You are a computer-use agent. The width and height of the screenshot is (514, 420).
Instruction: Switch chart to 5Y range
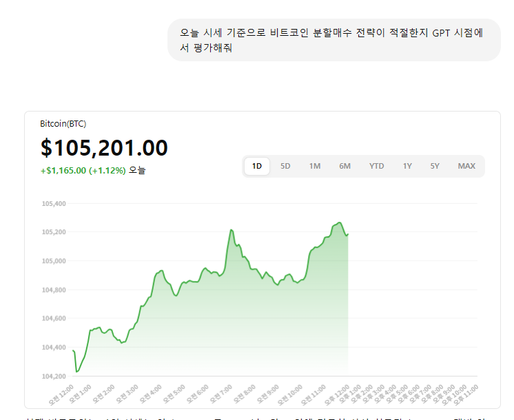(435, 166)
